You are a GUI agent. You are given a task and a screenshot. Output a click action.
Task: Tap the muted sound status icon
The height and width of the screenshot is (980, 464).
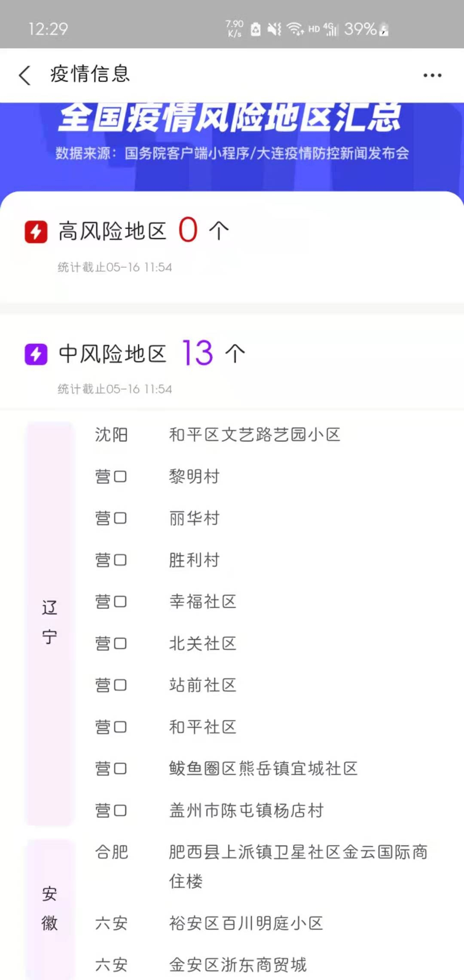[274, 29]
